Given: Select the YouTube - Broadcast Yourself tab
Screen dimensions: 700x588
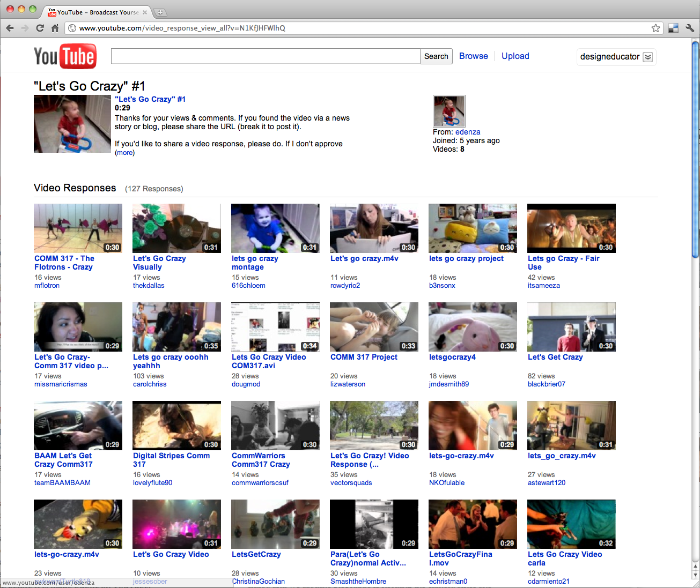Looking at the screenshot, I should click(x=97, y=12).
